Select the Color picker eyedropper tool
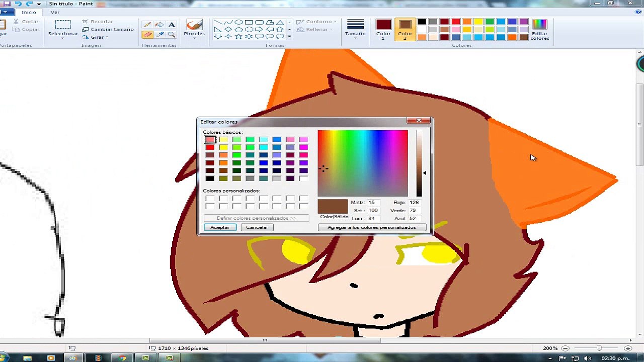The width and height of the screenshot is (644, 362). 159,35
